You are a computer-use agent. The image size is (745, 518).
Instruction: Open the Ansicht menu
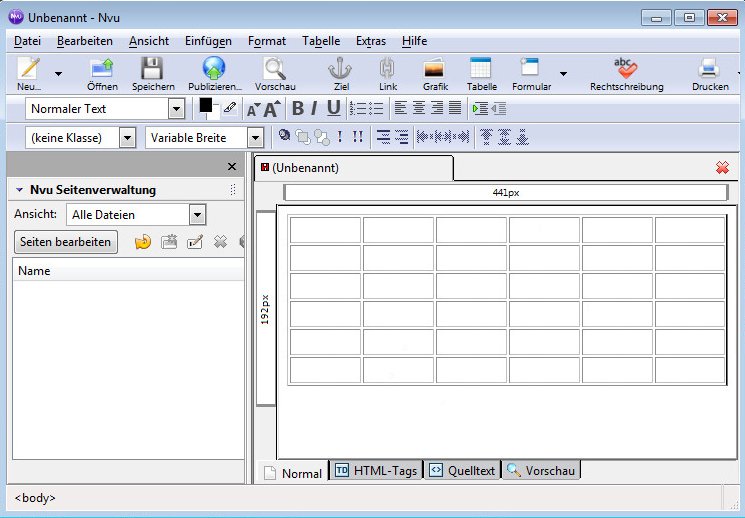tap(149, 41)
